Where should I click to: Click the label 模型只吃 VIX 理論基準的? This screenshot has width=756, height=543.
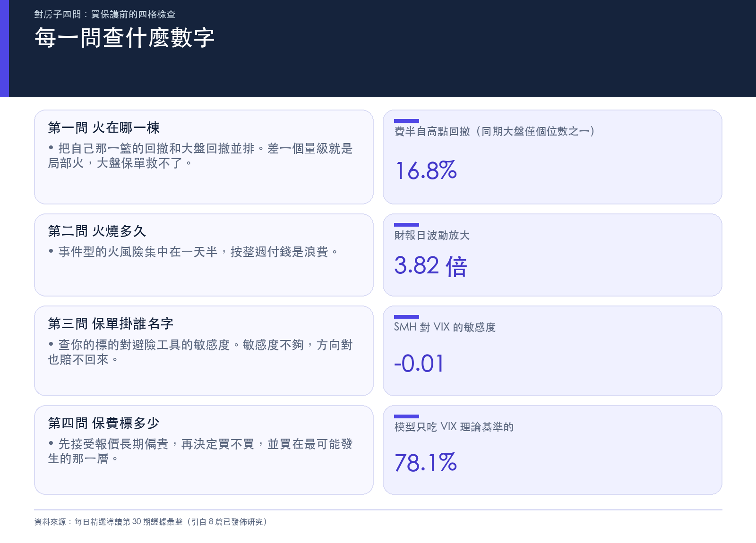(x=454, y=427)
